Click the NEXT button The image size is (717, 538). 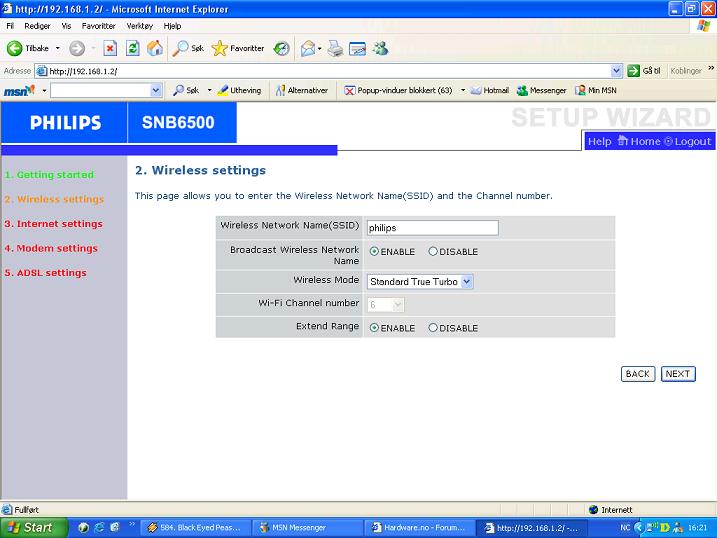click(x=678, y=374)
